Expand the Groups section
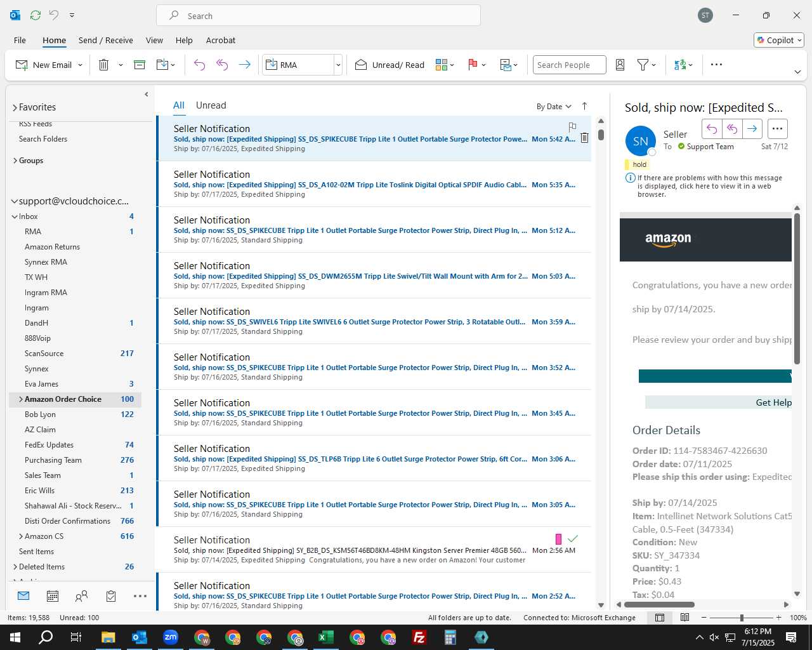 coord(15,161)
